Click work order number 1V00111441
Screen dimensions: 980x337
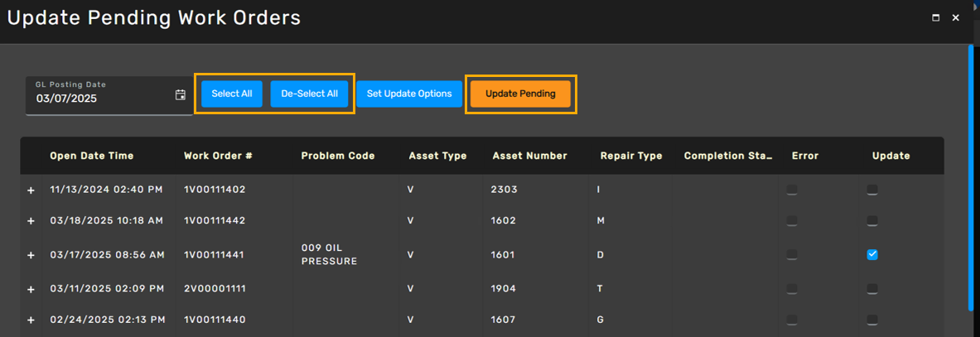[x=215, y=254]
